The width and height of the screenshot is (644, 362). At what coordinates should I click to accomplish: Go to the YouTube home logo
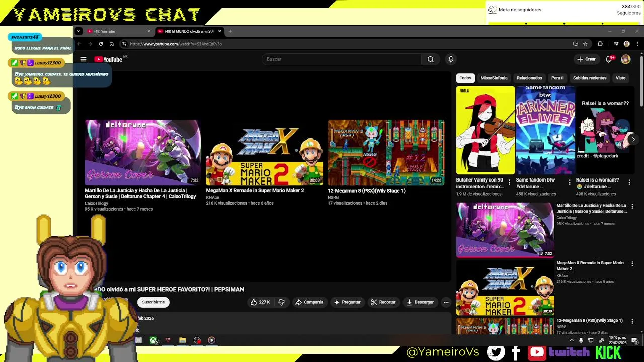pyautogui.click(x=108, y=59)
